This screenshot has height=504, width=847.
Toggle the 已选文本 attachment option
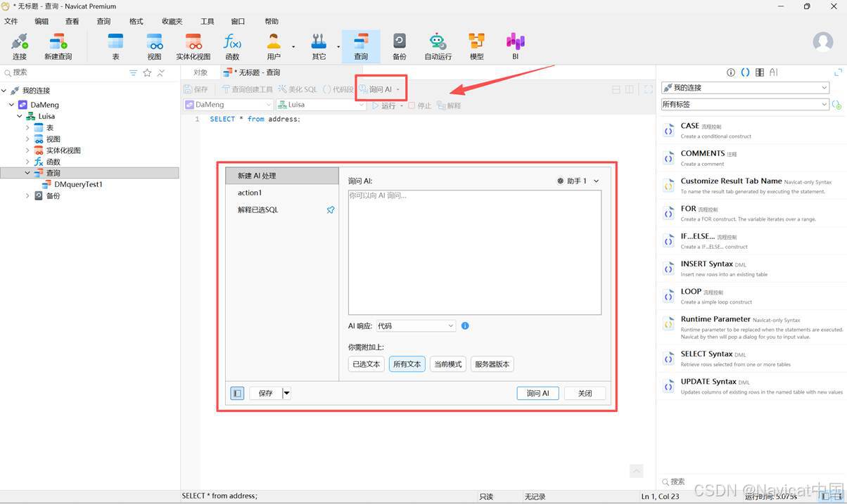[x=367, y=364]
